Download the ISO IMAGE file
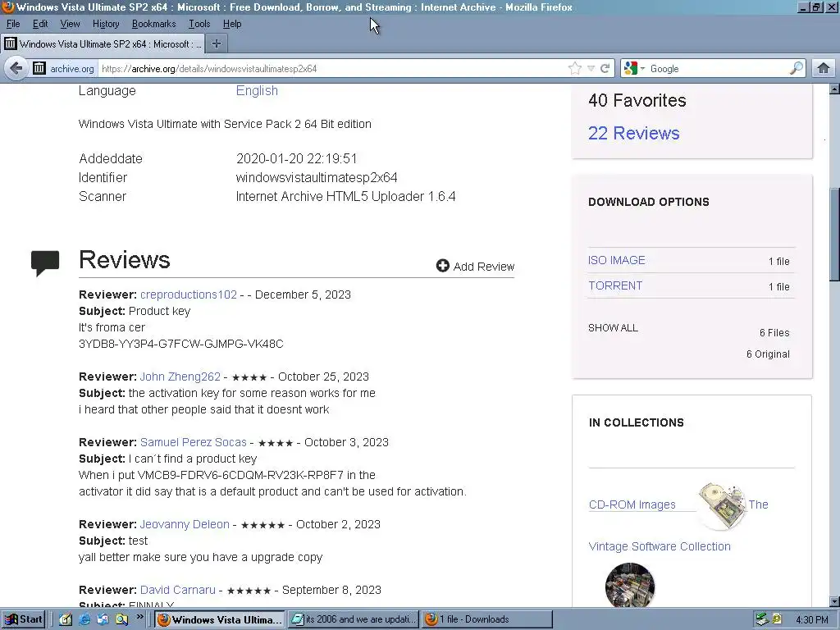840x630 pixels. (x=617, y=260)
